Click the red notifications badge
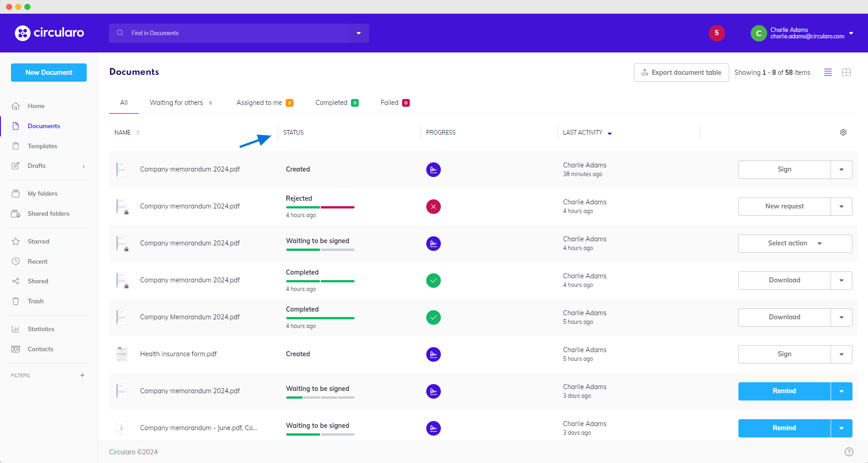This screenshot has height=463, width=868. (716, 33)
